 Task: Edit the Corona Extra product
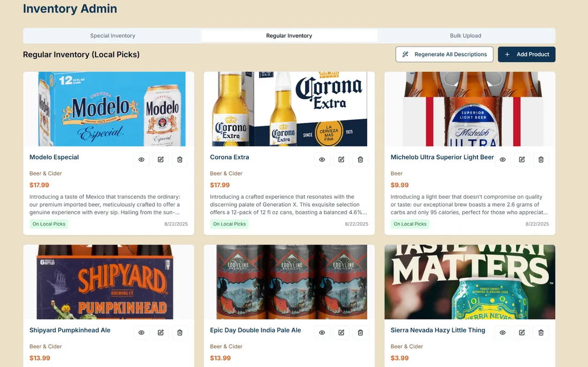click(341, 160)
